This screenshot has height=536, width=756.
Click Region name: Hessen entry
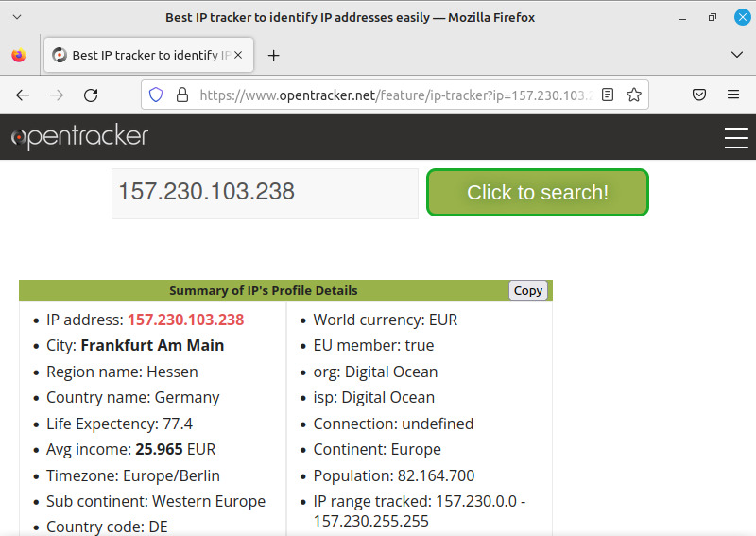click(122, 372)
